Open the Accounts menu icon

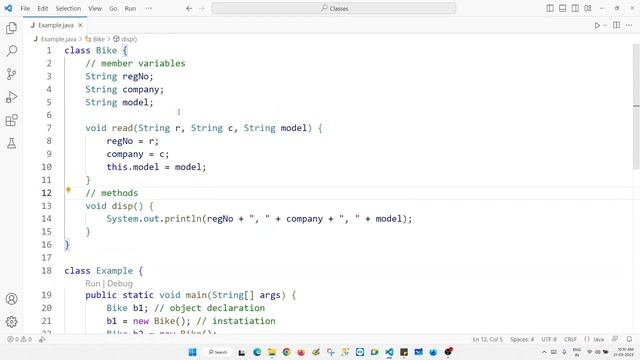(x=11, y=299)
